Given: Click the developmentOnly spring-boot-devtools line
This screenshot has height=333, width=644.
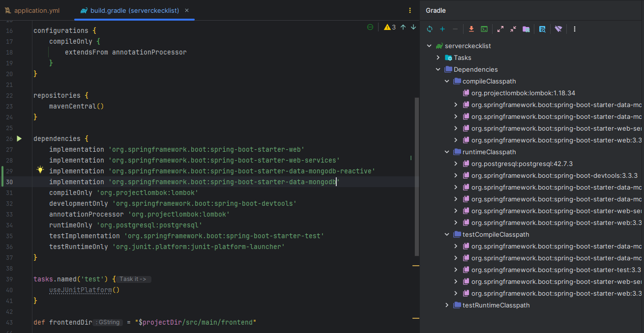Looking at the screenshot, I should [x=173, y=203].
